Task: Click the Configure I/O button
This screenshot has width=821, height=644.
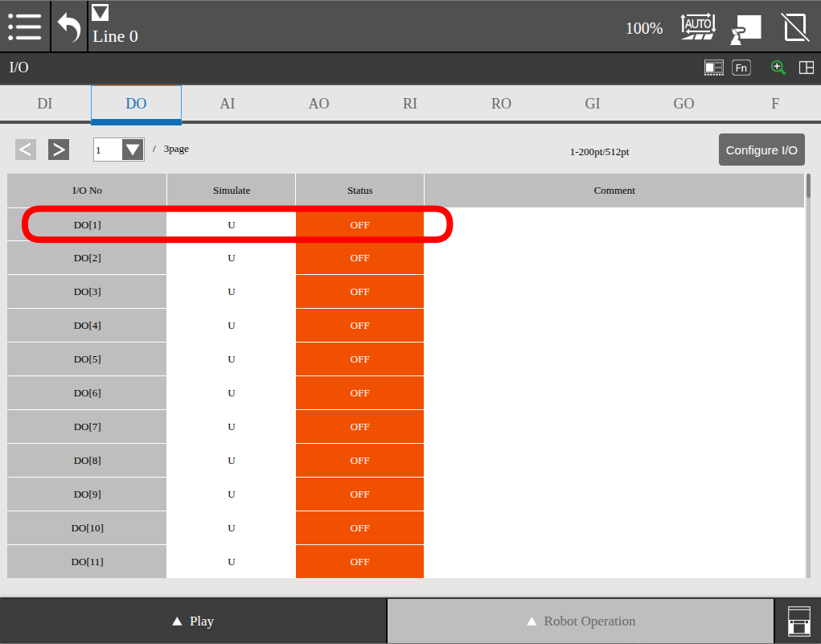Action: [761, 150]
